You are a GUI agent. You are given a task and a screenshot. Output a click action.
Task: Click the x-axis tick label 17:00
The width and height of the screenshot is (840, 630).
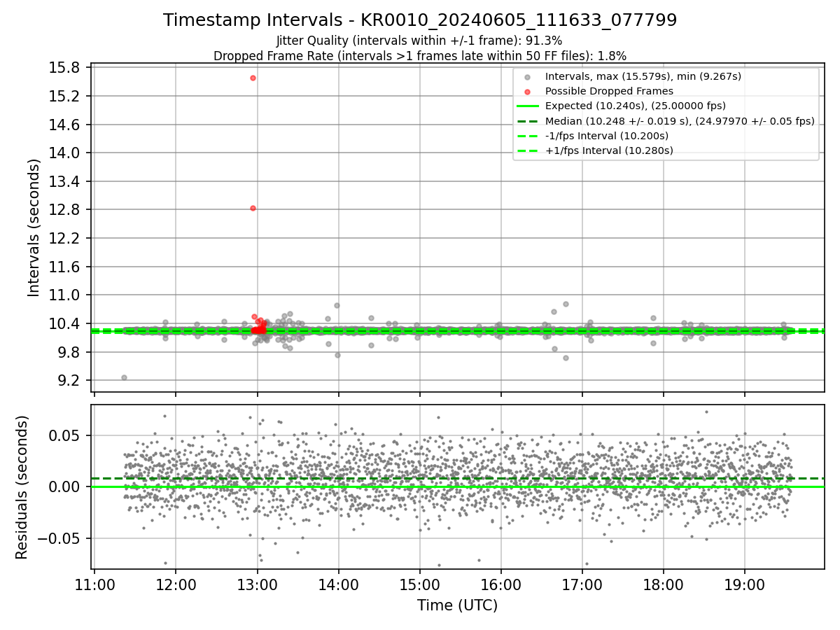[582, 585]
